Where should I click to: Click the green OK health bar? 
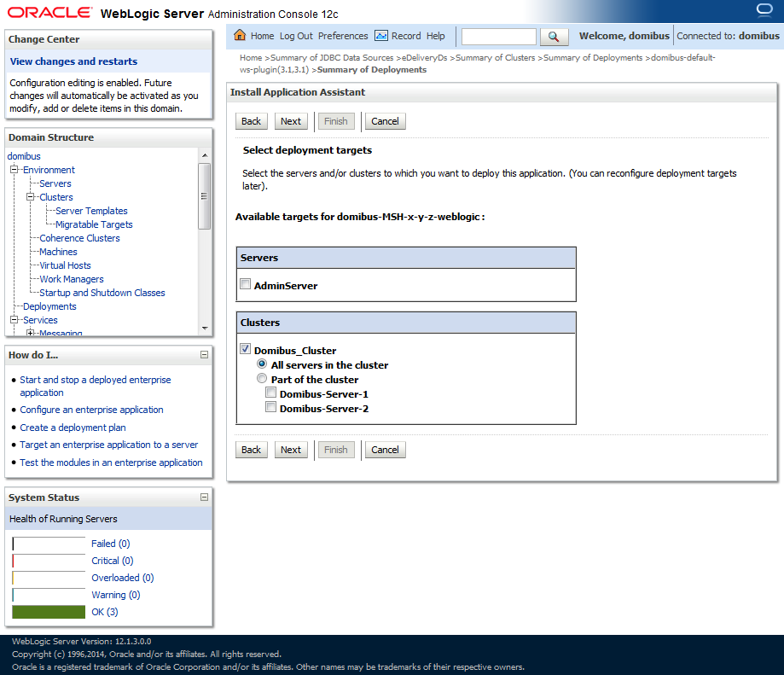(49, 612)
